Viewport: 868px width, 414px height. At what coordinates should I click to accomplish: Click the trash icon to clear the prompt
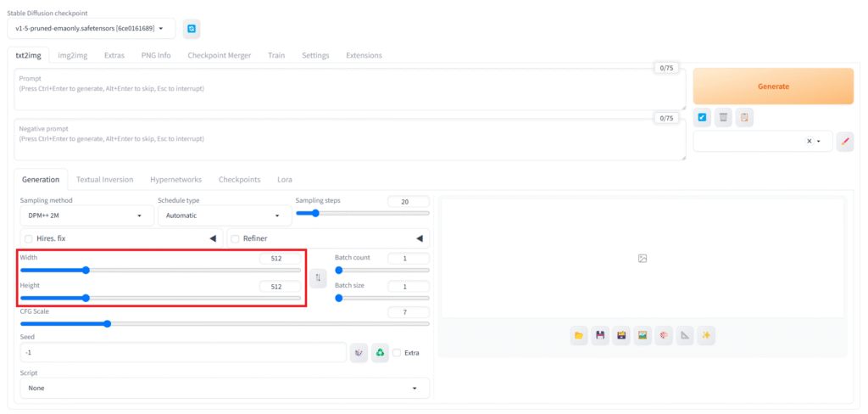[x=723, y=117]
